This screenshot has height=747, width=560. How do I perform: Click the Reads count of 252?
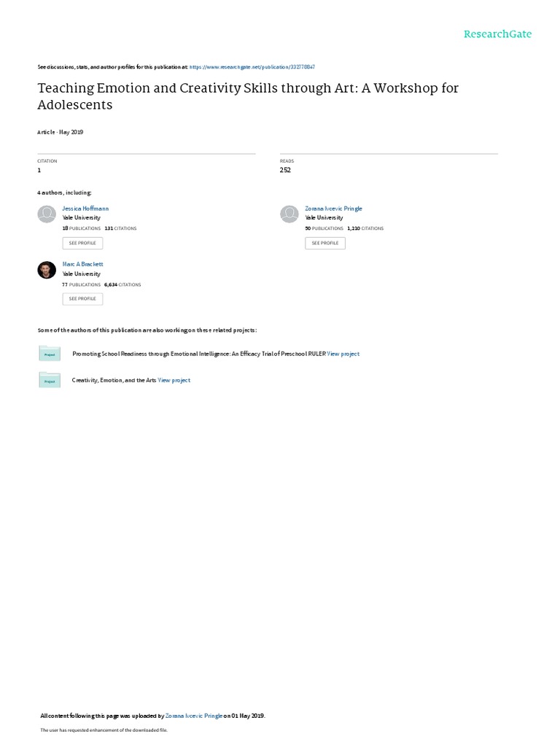[x=285, y=170]
